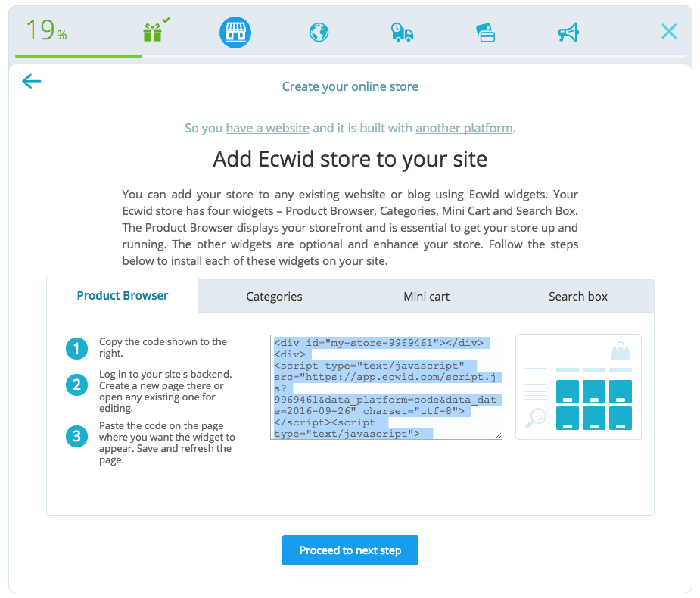Viewport: 700px width, 598px height.
Task: Switch to the Product Browser tab
Action: [123, 296]
